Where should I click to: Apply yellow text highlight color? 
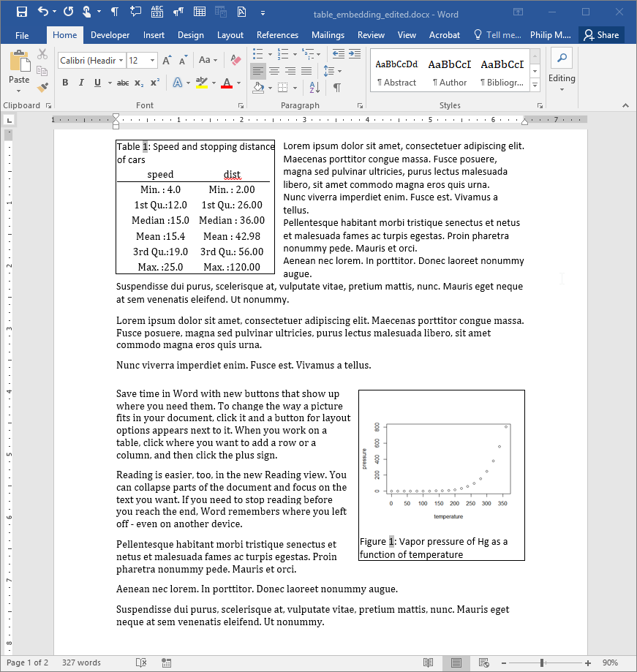(201, 83)
